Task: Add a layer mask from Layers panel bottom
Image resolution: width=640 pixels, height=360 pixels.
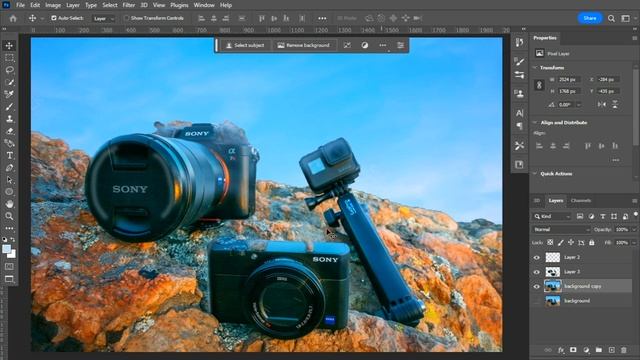Action: coord(573,350)
